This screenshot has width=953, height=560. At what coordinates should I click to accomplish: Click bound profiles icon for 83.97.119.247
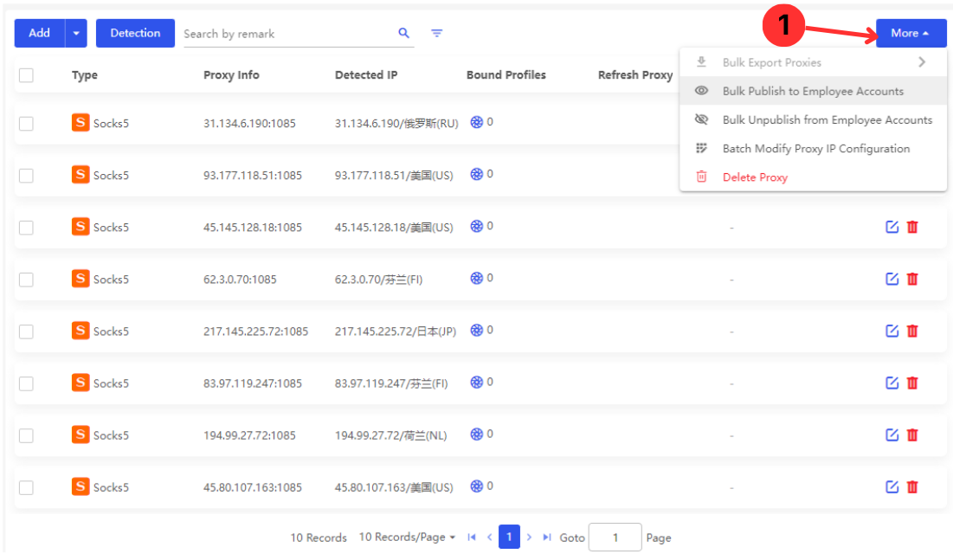(x=476, y=382)
